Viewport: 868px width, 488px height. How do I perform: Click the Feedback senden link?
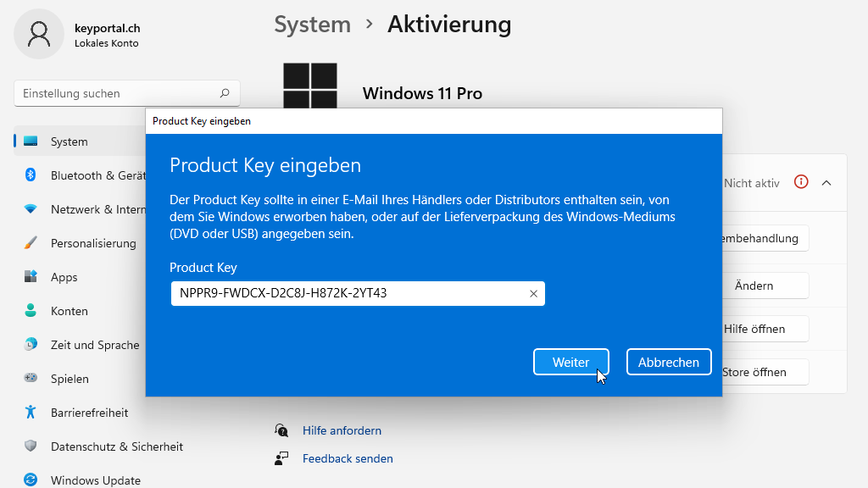point(348,458)
